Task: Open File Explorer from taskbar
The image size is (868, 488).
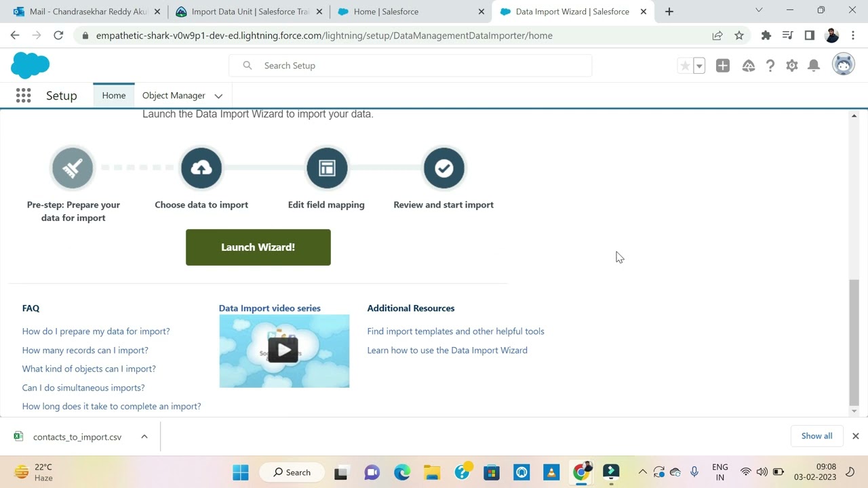Action: [x=432, y=472]
